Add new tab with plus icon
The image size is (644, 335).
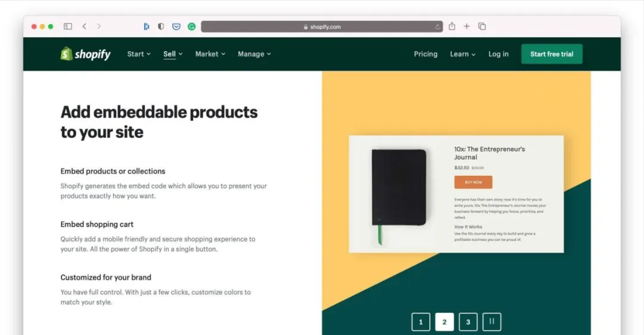(466, 26)
